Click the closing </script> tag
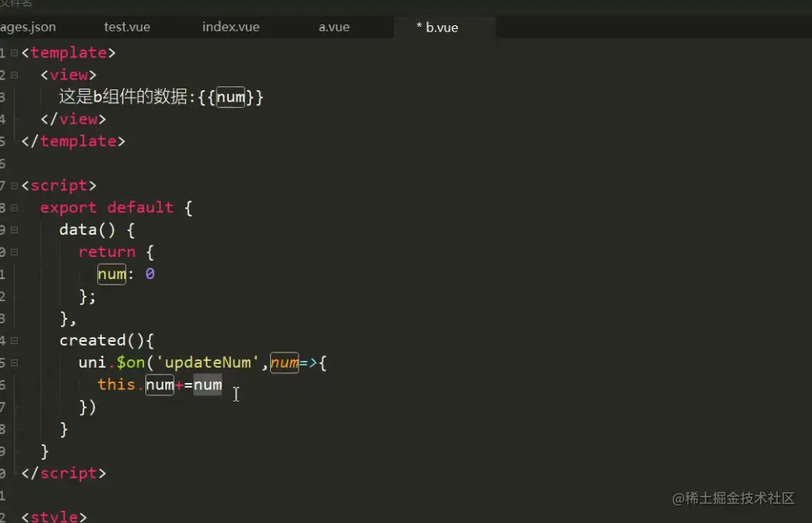 click(64, 473)
